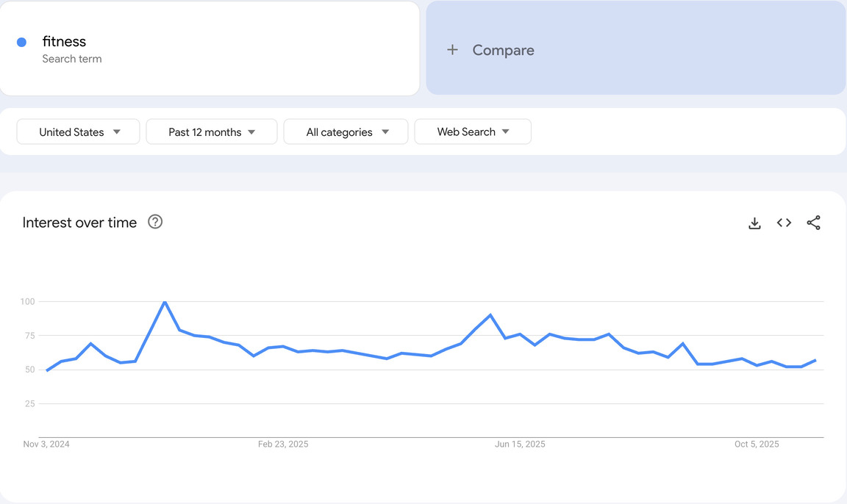This screenshot has height=504, width=847.
Task: Click the blue dot beside the fitness search term
Action: pos(23,41)
